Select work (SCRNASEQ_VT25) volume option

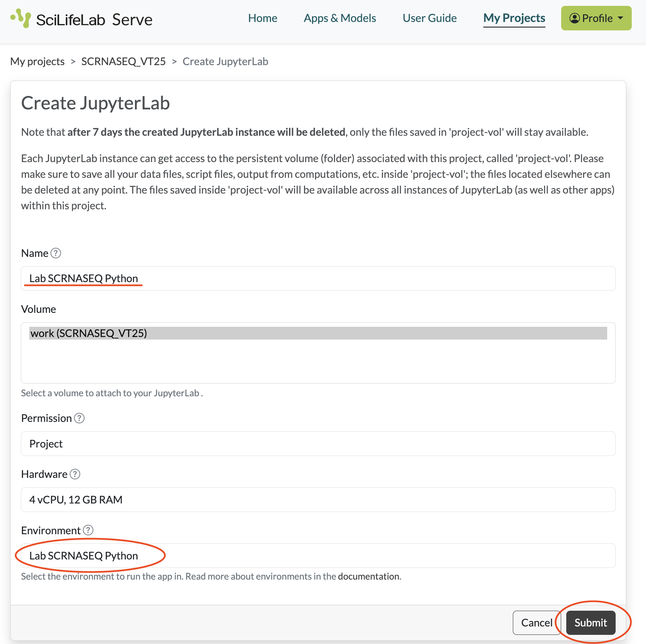pyautogui.click(x=318, y=333)
